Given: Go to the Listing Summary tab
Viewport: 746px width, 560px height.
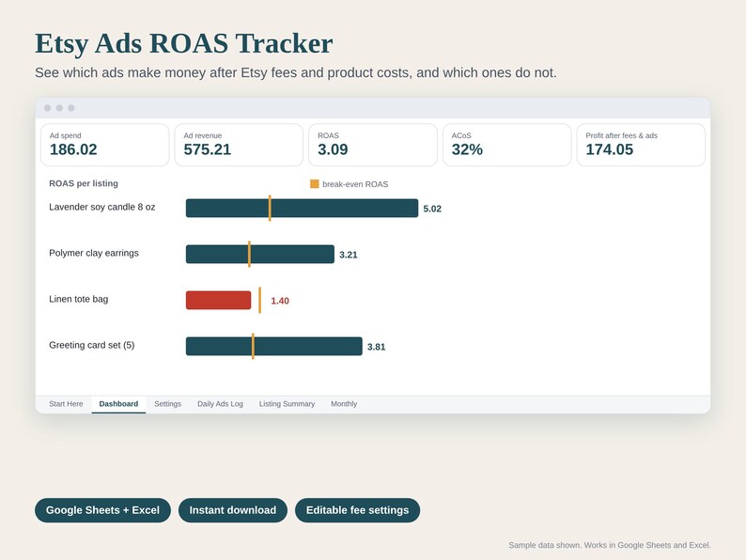Looking at the screenshot, I should pos(287,404).
